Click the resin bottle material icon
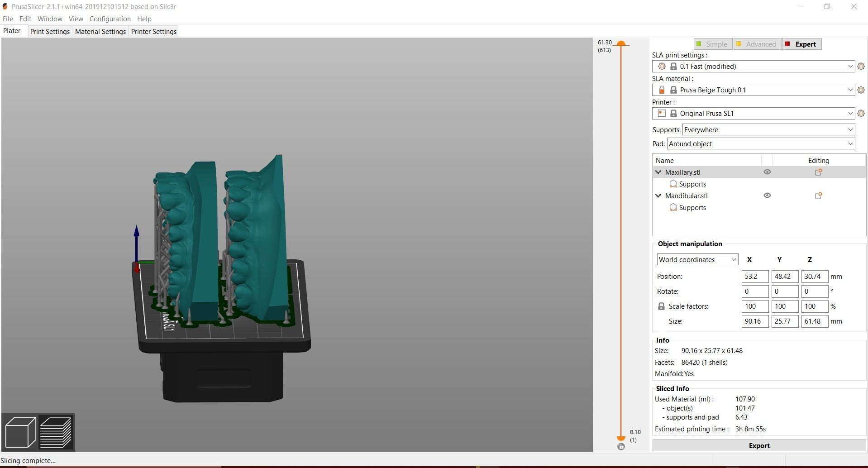Screen dimensions: 868x468 tap(662, 90)
